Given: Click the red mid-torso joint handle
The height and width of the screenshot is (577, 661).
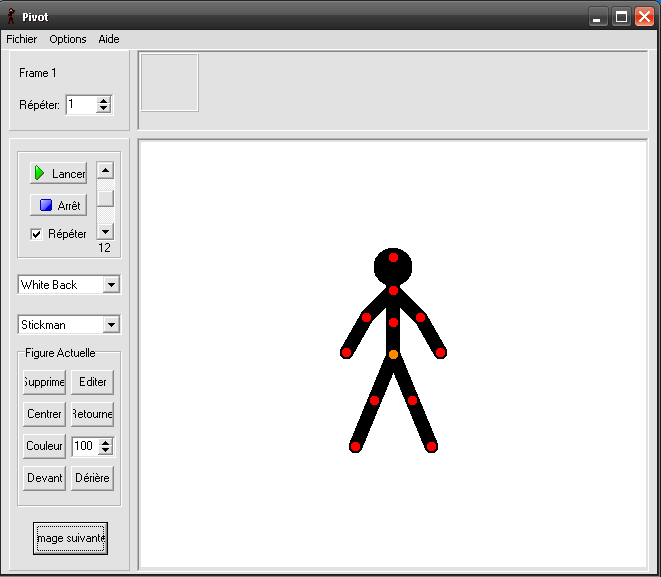Looking at the screenshot, I should tap(393, 322).
